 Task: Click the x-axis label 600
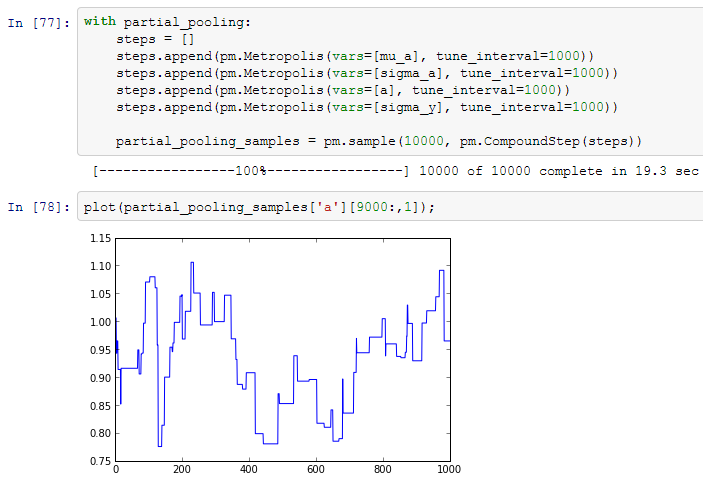click(316, 469)
